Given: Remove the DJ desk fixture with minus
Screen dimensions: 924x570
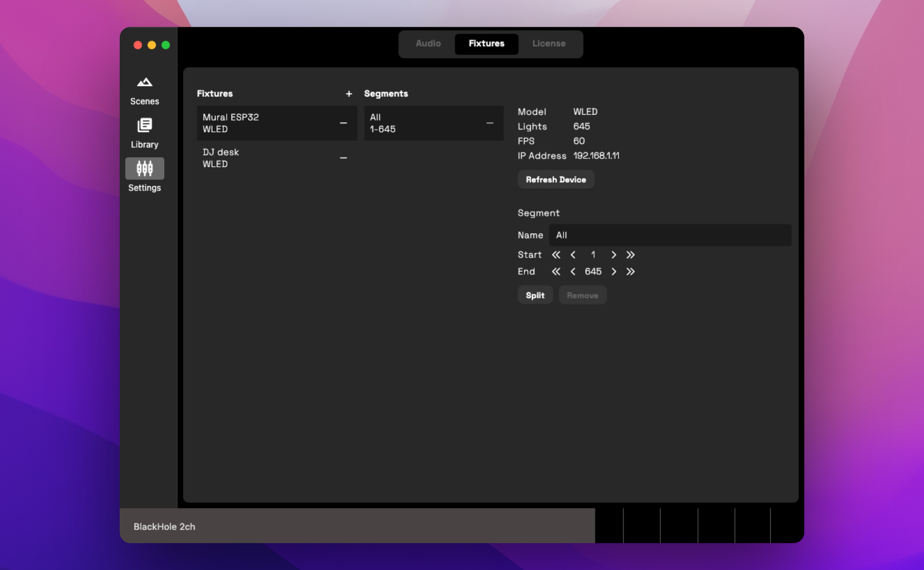Looking at the screenshot, I should [x=343, y=158].
